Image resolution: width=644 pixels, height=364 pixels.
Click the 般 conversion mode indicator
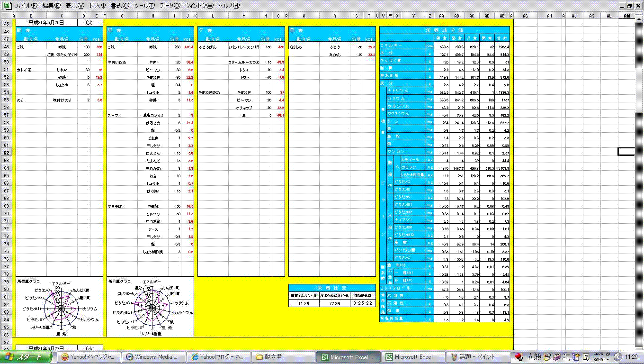[x=538, y=357]
